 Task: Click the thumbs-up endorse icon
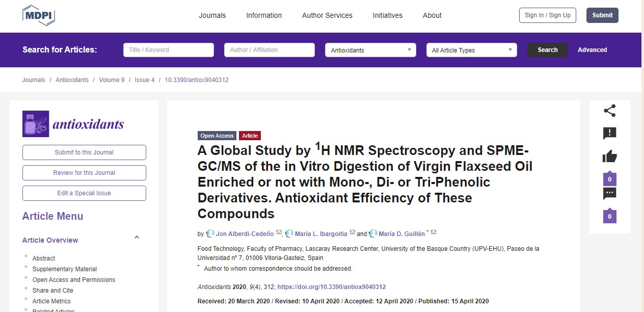609,157
